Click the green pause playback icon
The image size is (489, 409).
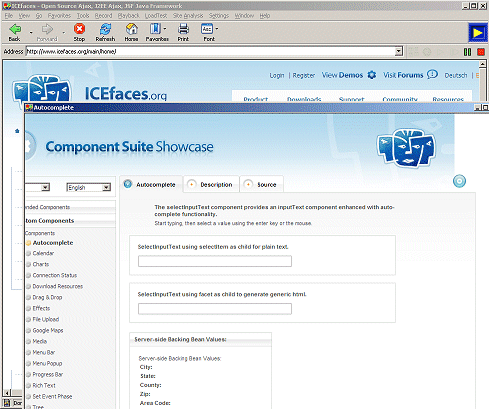[467, 52]
